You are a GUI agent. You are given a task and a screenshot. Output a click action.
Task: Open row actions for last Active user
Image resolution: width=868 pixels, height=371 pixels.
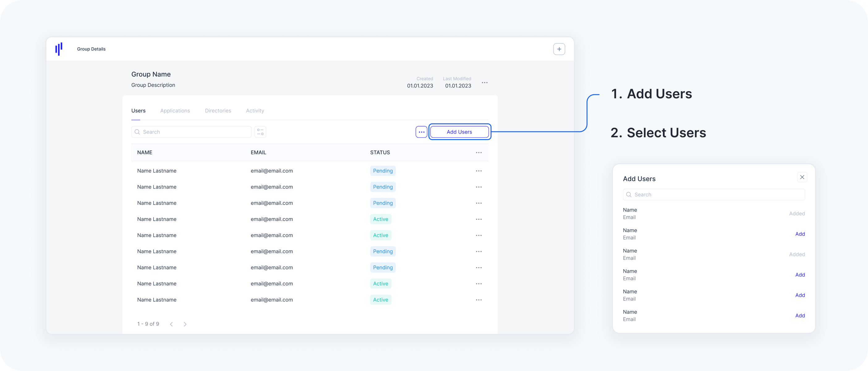pyautogui.click(x=479, y=300)
